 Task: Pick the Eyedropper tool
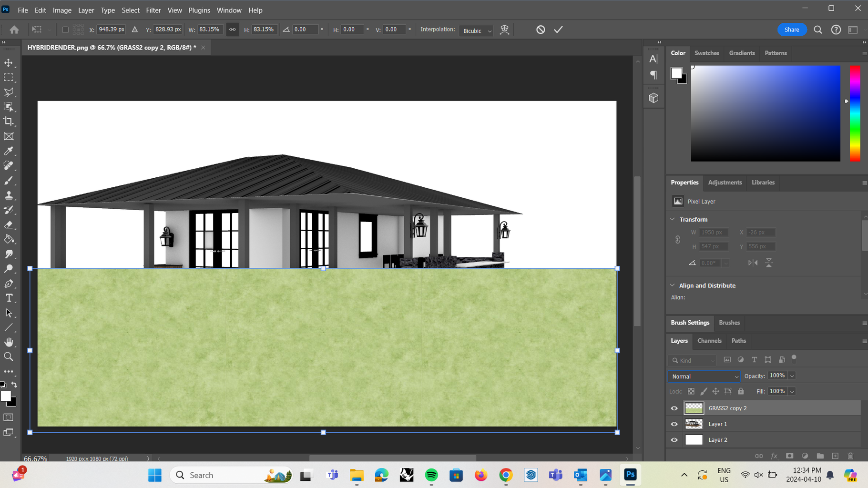(9, 151)
